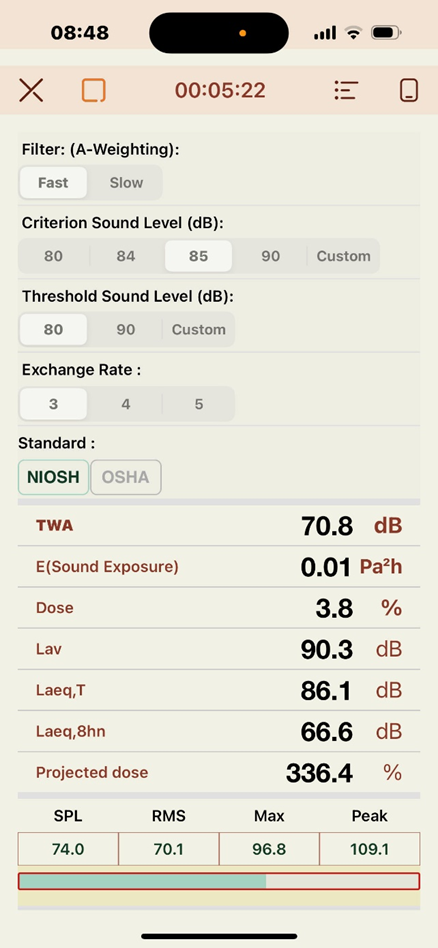438x948 pixels.
Task: Tap the battery indicator icon
Action: 386,33
